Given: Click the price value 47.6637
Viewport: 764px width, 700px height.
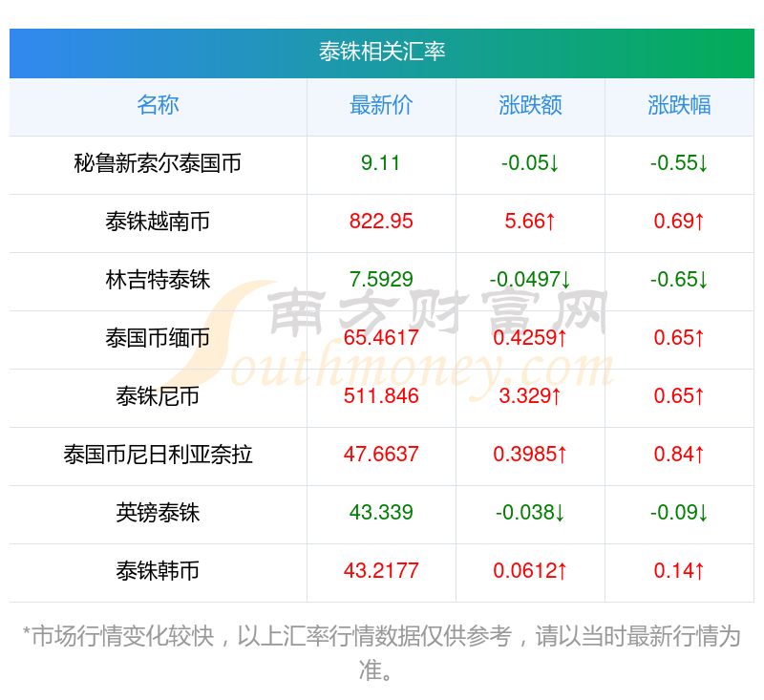Looking at the screenshot, I should [381, 454].
